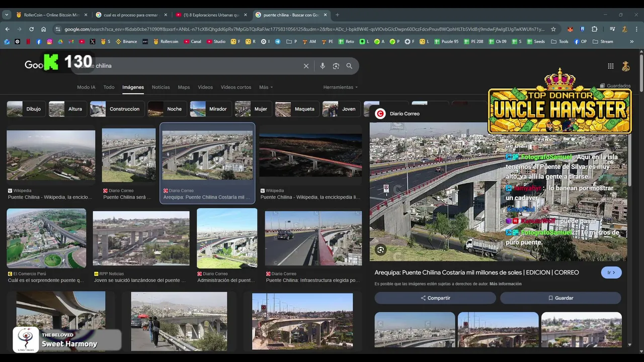Open the El Comercio Perú roundabout bridge thumbnail
The width and height of the screenshot is (644, 362).
click(46, 238)
